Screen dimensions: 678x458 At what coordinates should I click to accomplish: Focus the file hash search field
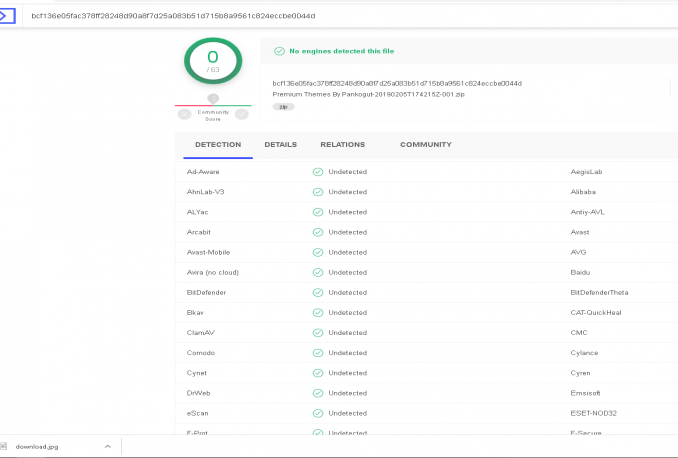(300, 16)
